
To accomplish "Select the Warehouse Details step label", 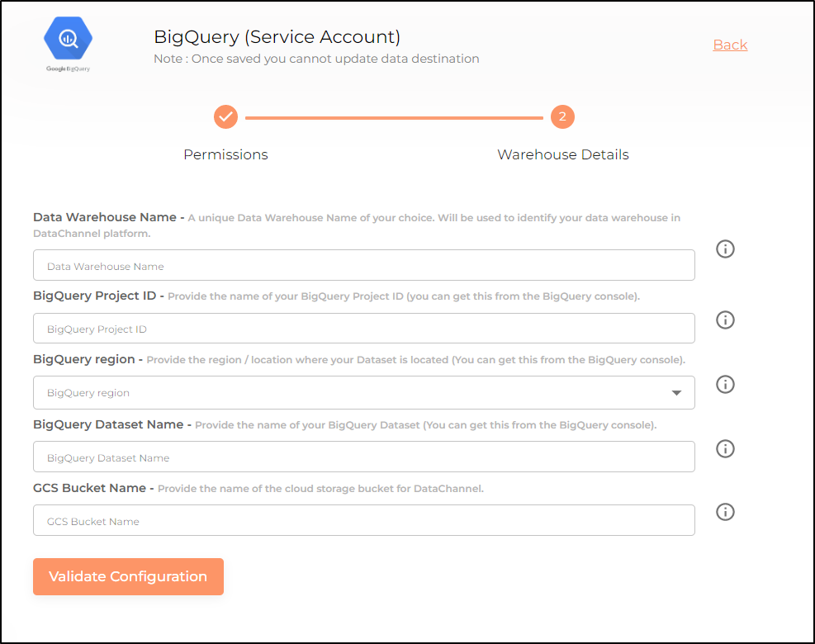I will [563, 154].
